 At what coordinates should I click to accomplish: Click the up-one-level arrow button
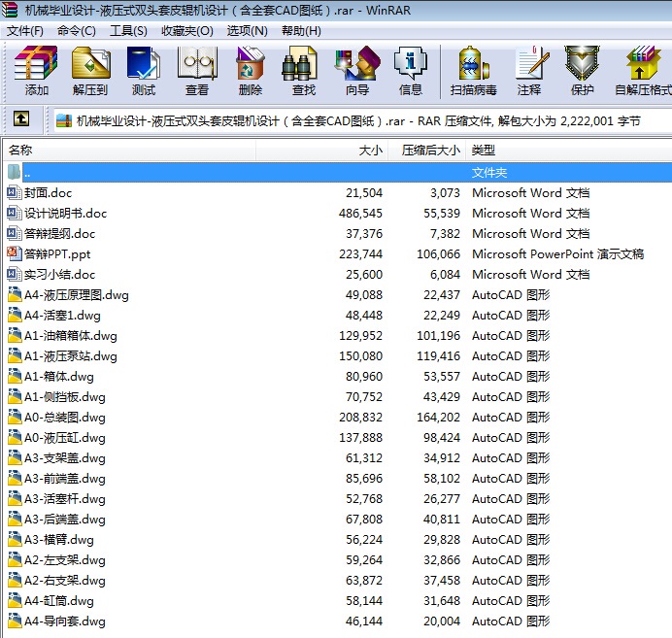(21, 118)
